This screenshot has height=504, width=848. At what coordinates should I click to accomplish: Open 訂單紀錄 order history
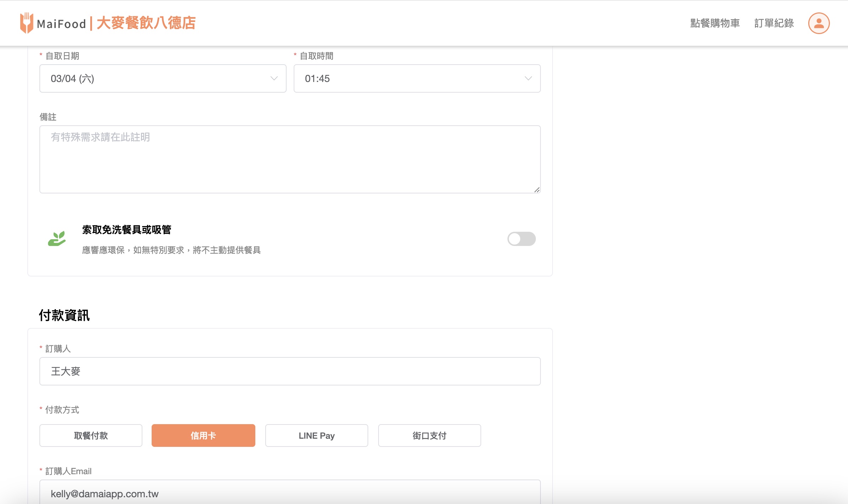pyautogui.click(x=774, y=23)
